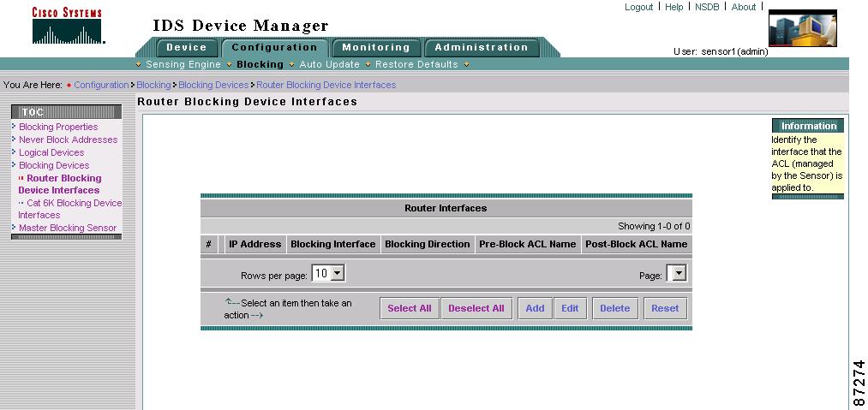Open Blocking Devices in the TOC
Viewport: 868px width, 410px height.
[x=54, y=165]
